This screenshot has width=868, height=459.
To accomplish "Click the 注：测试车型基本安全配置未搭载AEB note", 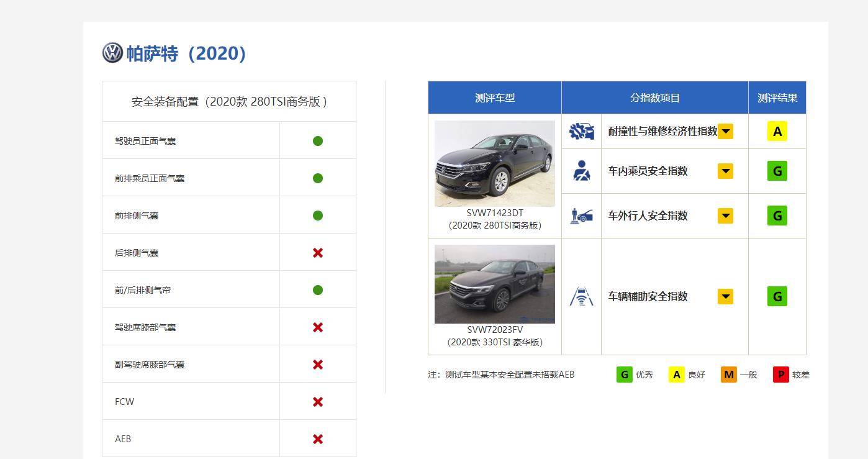I will (x=501, y=375).
